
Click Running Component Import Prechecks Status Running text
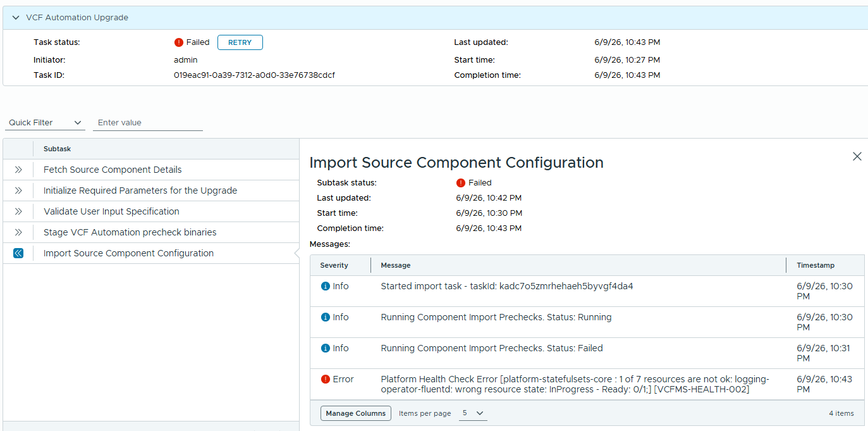pyautogui.click(x=496, y=317)
